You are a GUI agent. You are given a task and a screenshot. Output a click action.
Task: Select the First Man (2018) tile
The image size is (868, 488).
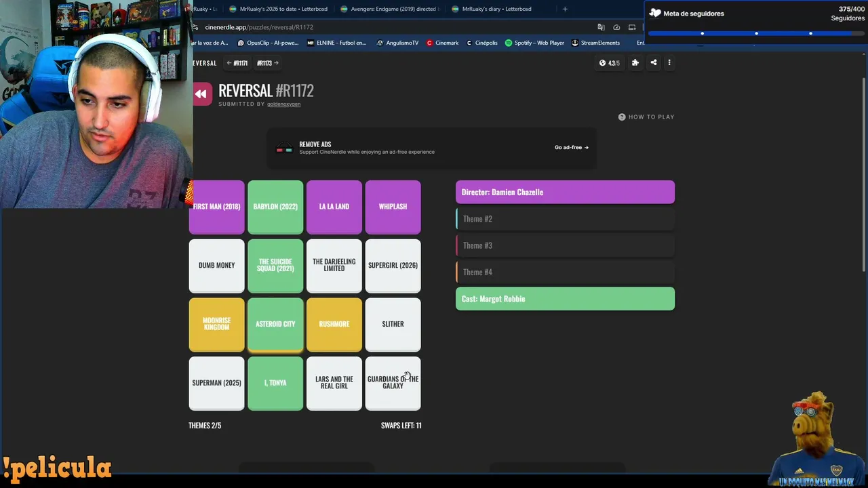coord(216,207)
